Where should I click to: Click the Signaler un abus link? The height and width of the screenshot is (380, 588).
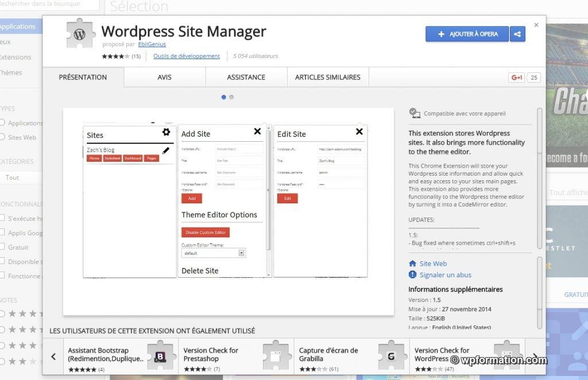click(446, 275)
